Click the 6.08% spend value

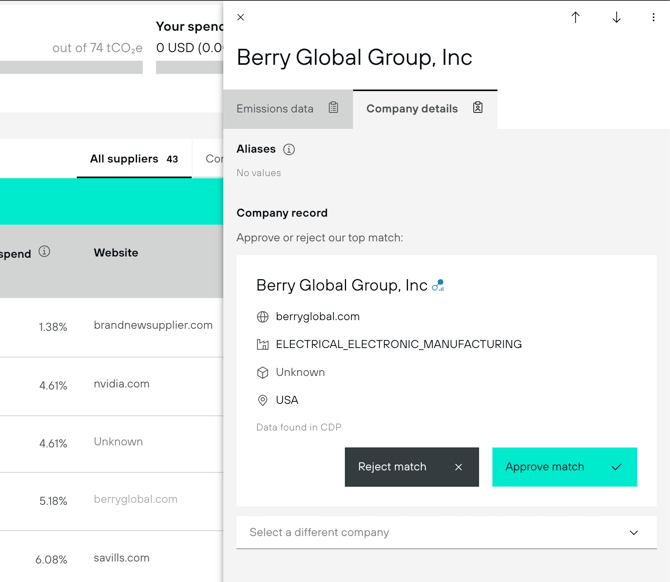(51, 560)
